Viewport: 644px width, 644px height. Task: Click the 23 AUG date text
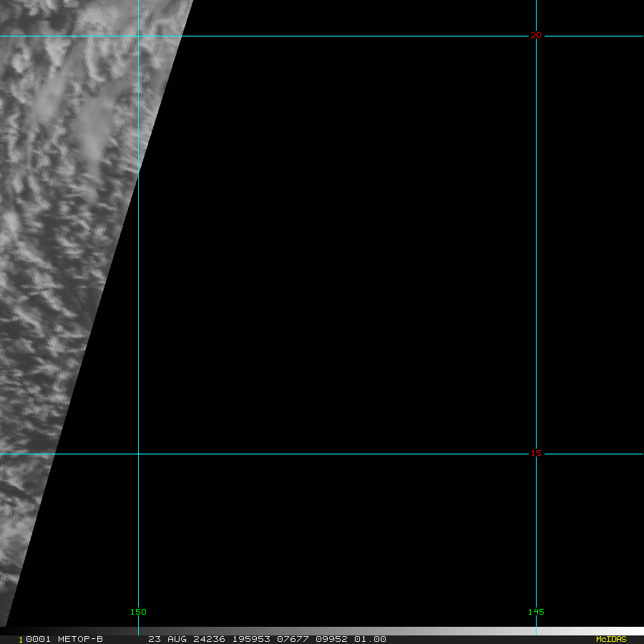167,639
